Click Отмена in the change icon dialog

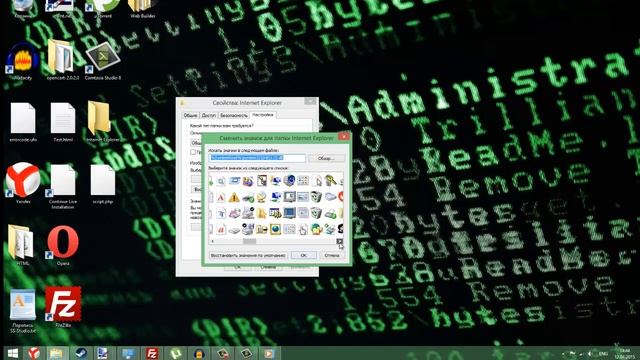332,255
